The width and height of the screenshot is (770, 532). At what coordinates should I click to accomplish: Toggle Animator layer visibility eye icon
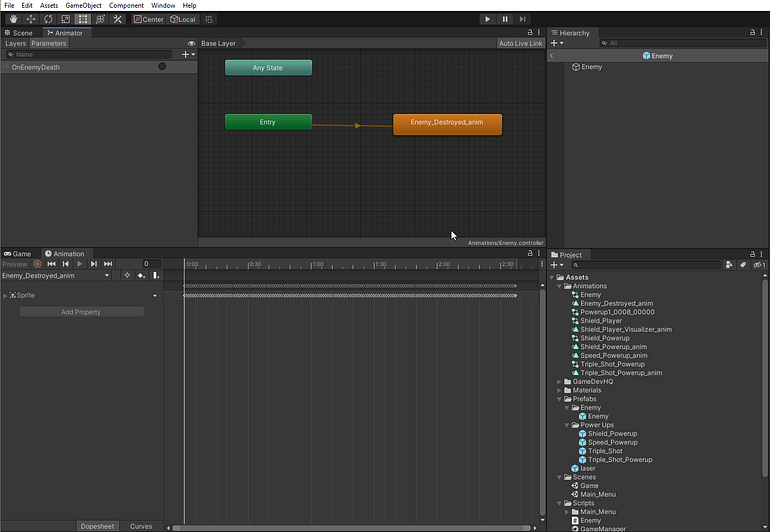tap(192, 43)
